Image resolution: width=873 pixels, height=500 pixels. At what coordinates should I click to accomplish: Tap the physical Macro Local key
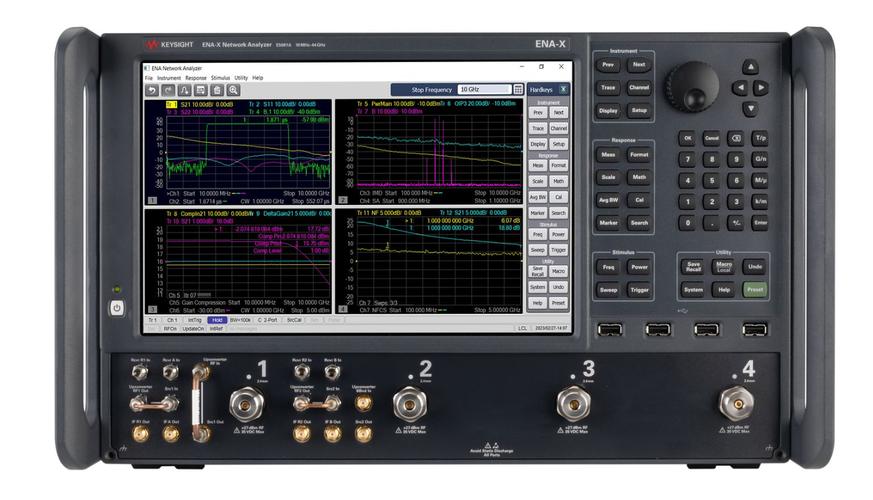pos(724,267)
